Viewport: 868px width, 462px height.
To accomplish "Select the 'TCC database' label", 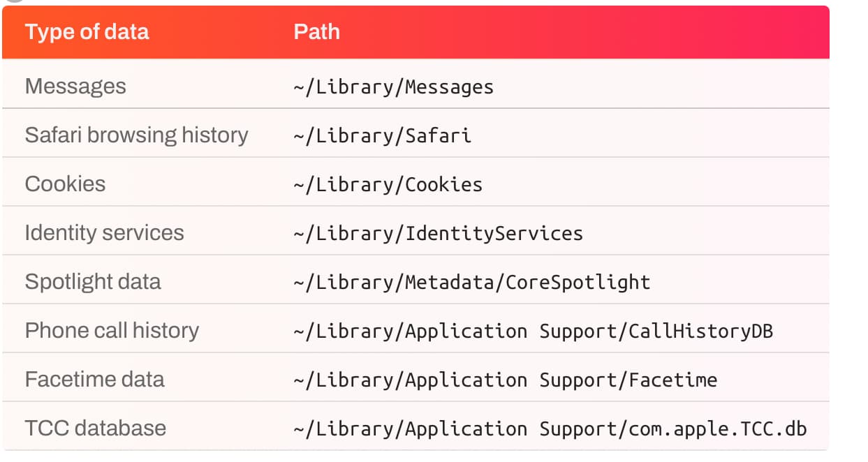I will coord(95,429).
